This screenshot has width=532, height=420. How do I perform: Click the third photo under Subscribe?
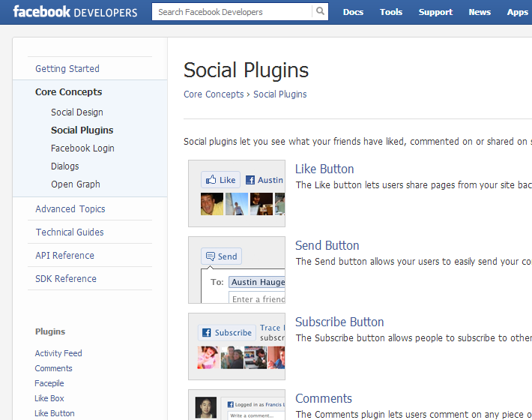(256, 358)
